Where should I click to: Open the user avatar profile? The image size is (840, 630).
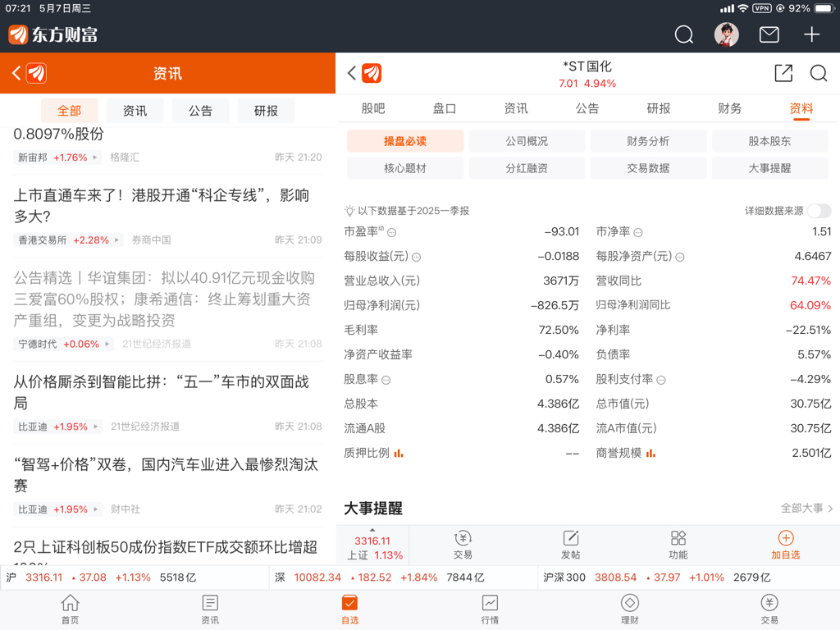point(727,34)
